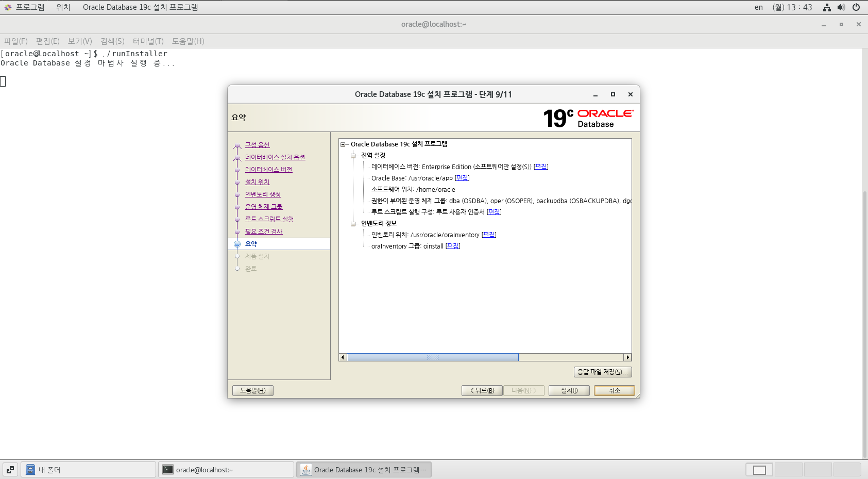Click the left arrow of horizontal scrollbar

click(343, 357)
